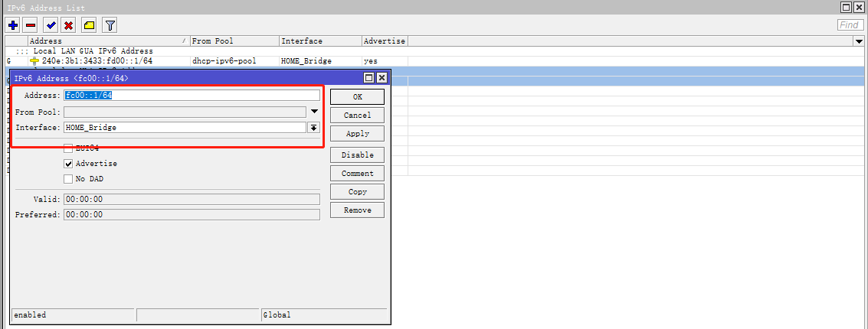
Task: Click the Comment button in dialog
Action: [358, 173]
